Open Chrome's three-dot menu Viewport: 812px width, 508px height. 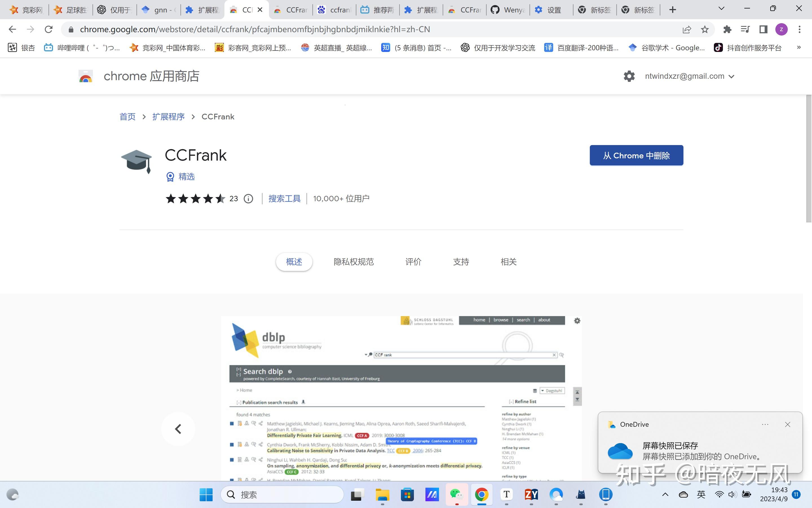pyautogui.click(x=800, y=30)
